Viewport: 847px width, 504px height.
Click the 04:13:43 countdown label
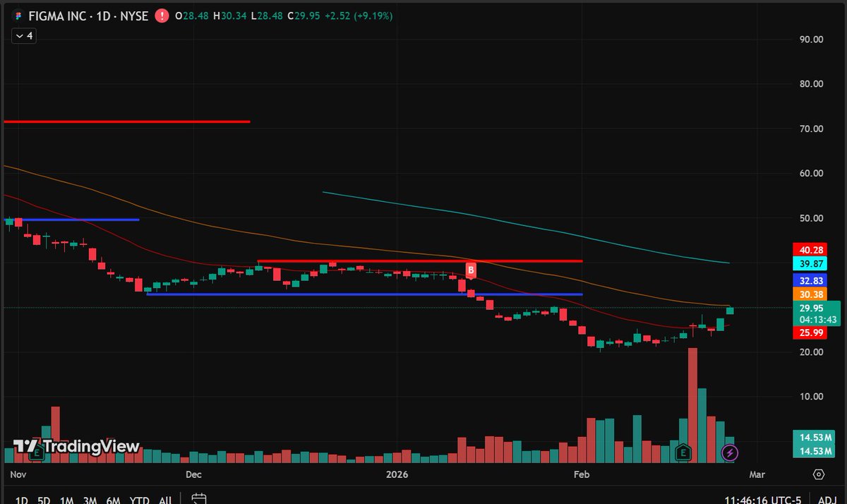click(x=818, y=320)
